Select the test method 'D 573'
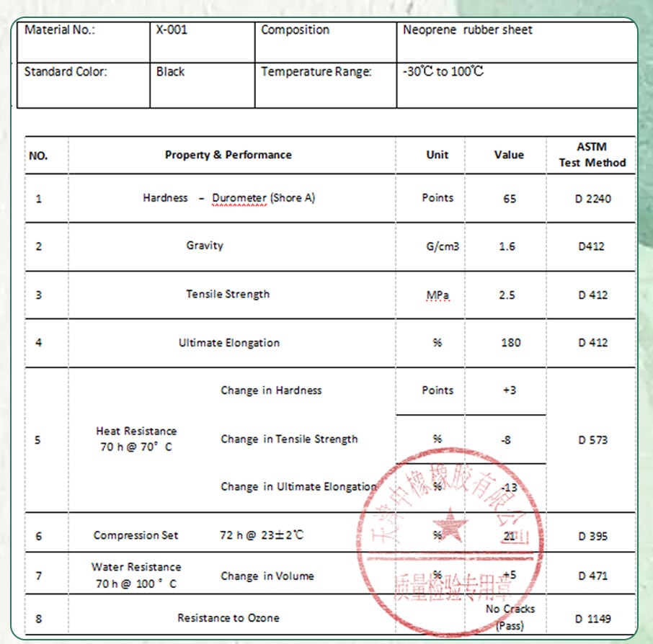The height and width of the screenshot is (644, 653). (x=593, y=440)
